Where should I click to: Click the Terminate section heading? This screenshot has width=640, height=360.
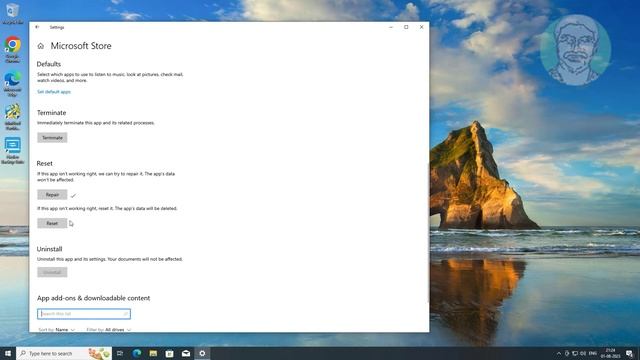[x=51, y=113]
